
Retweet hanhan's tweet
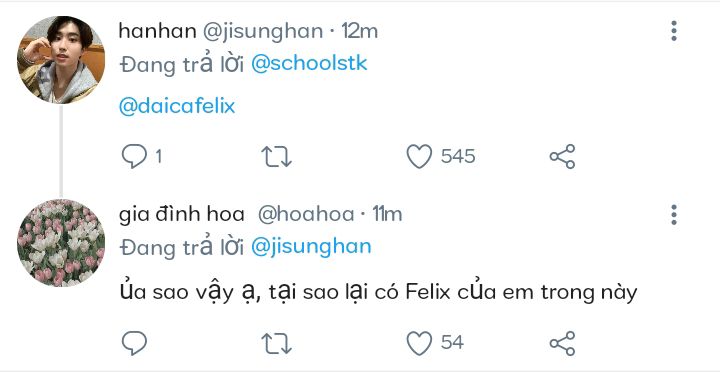point(276,157)
